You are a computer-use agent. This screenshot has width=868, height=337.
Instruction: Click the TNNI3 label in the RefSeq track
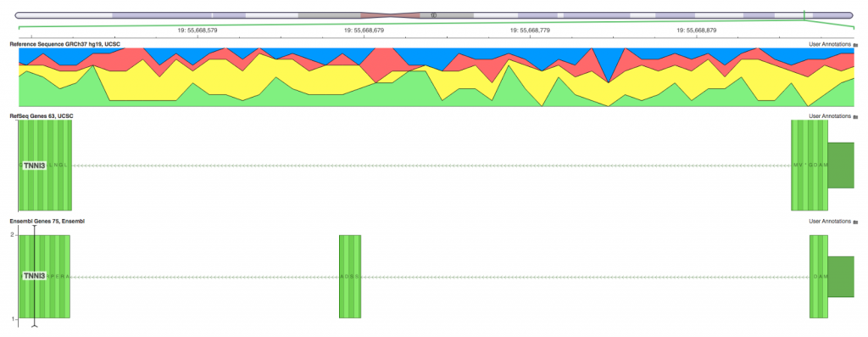click(x=34, y=166)
